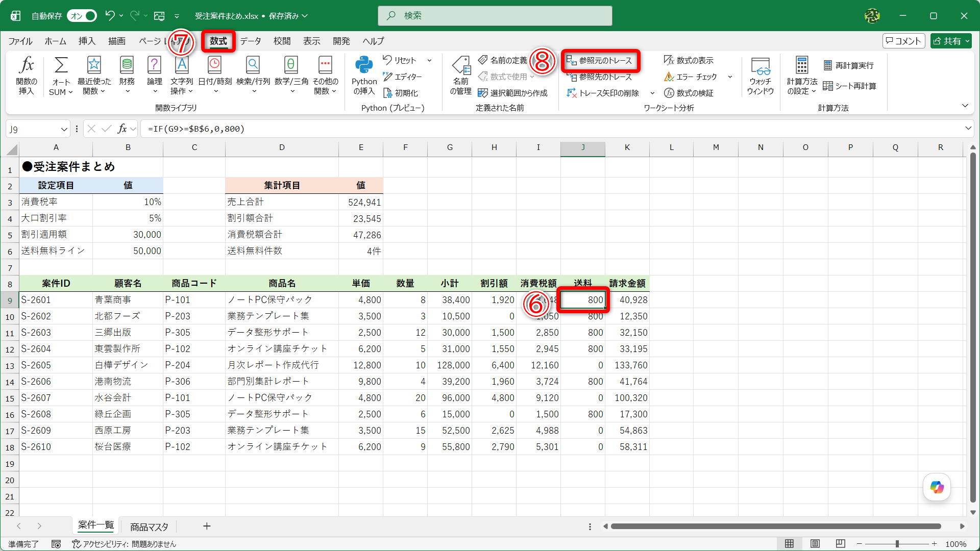
Task: Open the Name Manager (名前の管理)
Action: click(460, 76)
